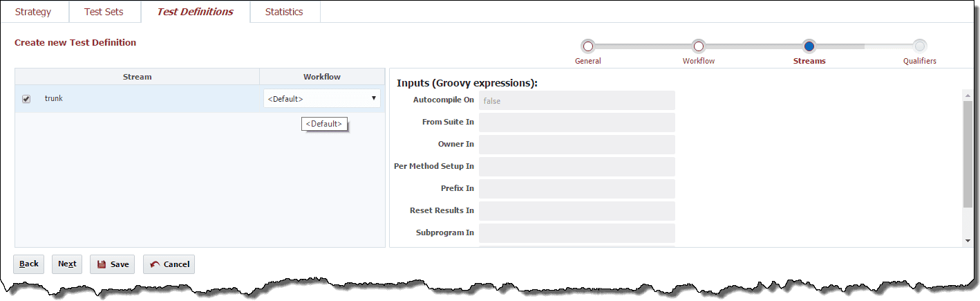
Task: Open the Workflow <Default> dropdown
Action: [x=321, y=99]
